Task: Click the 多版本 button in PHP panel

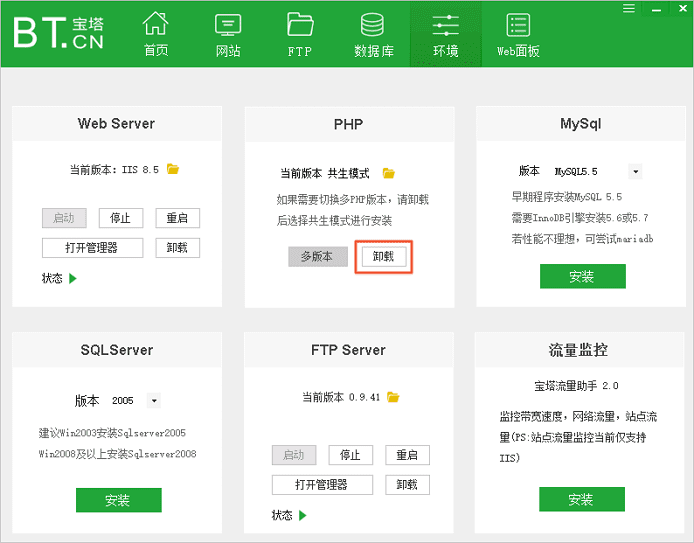Action: click(x=317, y=256)
